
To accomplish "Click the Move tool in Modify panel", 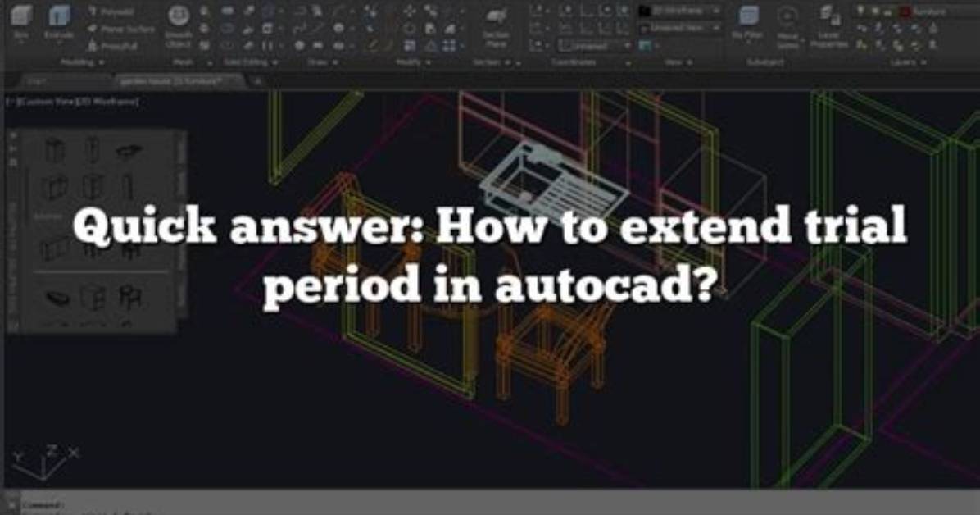I will [x=410, y=11].
